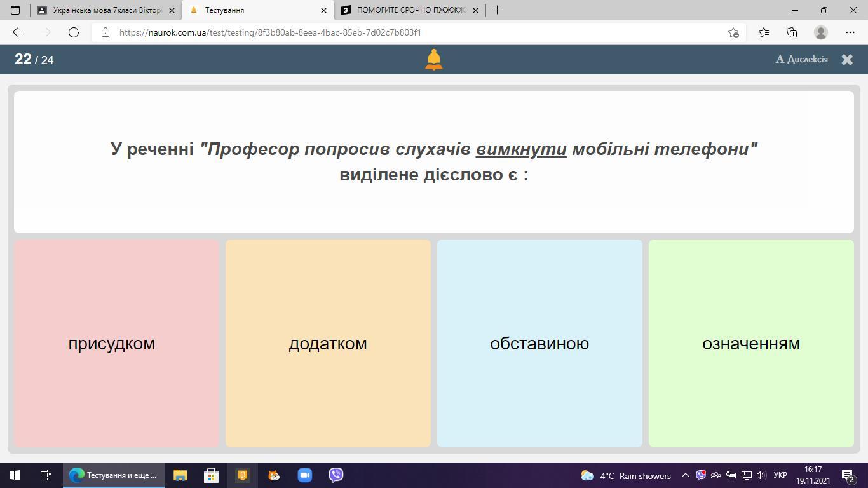The width and height of the screenshot is (868, 488).
Task: Go back to the previous page
Action: 18,32
